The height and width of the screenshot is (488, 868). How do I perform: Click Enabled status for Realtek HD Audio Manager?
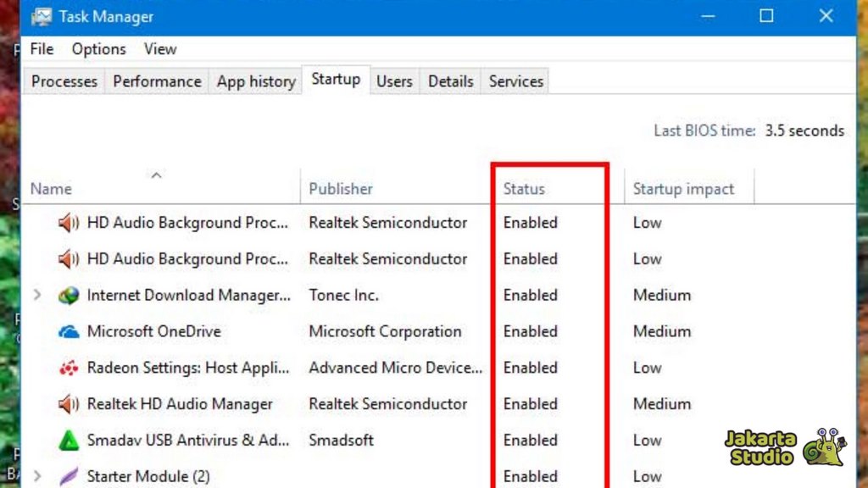[531, 404]
